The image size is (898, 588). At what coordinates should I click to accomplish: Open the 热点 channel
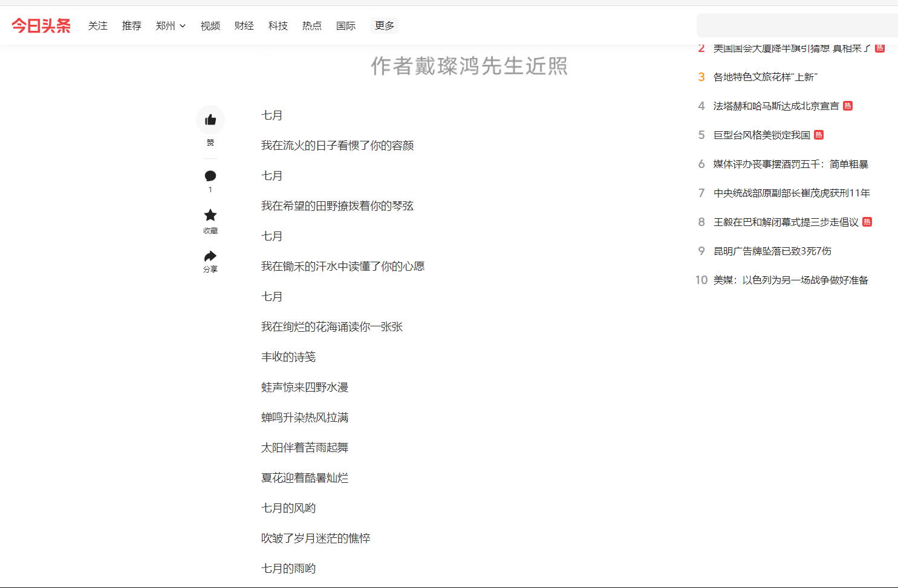point(312,25)
